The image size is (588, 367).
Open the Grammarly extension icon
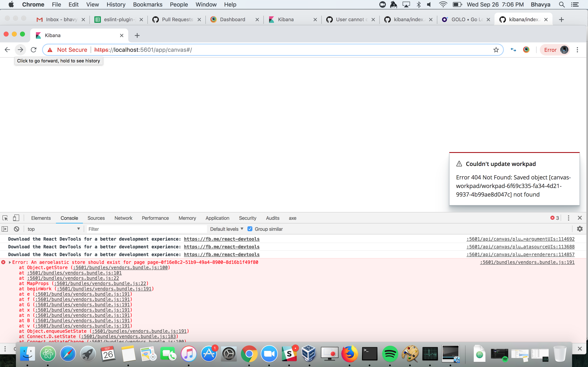[x=526, y=50]
